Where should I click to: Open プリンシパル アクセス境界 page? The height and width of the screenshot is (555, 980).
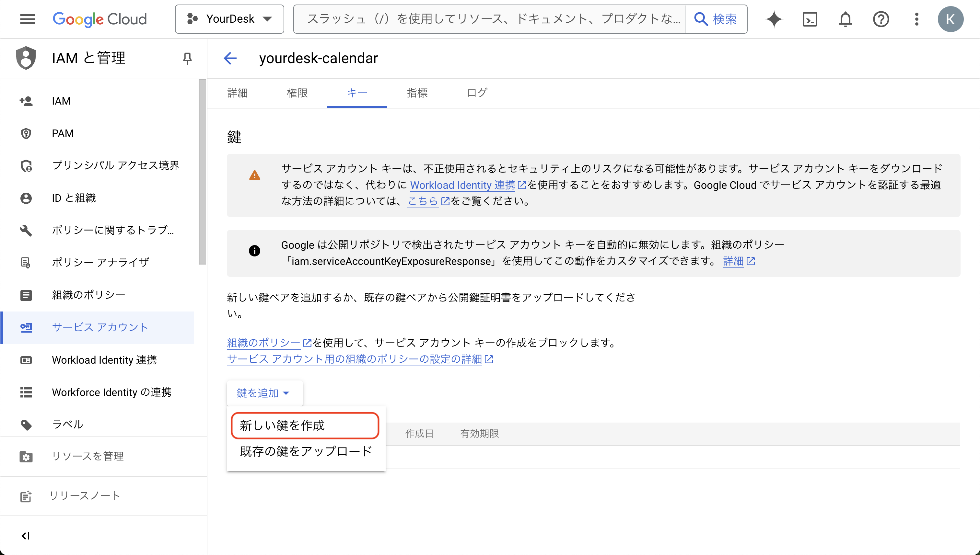(97, 165)
